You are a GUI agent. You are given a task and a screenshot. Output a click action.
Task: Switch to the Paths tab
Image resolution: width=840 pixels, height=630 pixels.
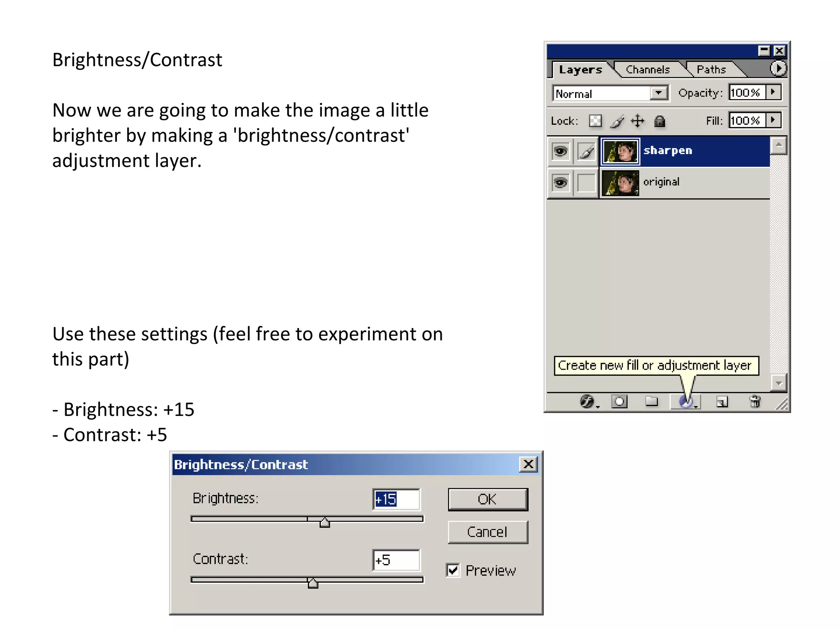pos(711,70)
